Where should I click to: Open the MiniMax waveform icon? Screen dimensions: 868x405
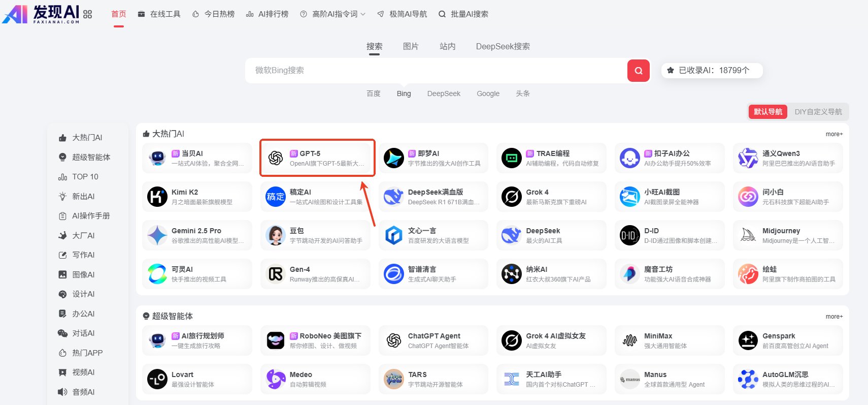(x=630, y=340)
